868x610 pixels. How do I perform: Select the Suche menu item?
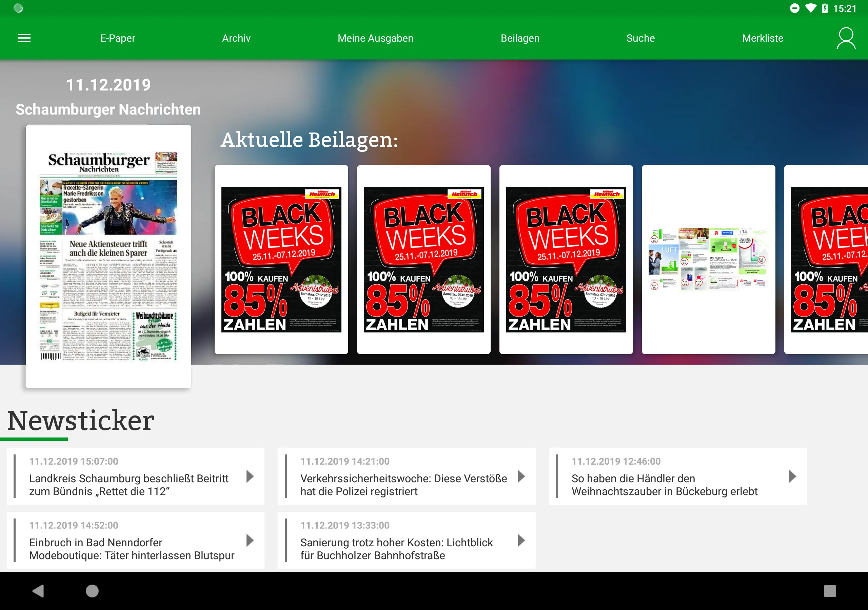pos(640,38)
